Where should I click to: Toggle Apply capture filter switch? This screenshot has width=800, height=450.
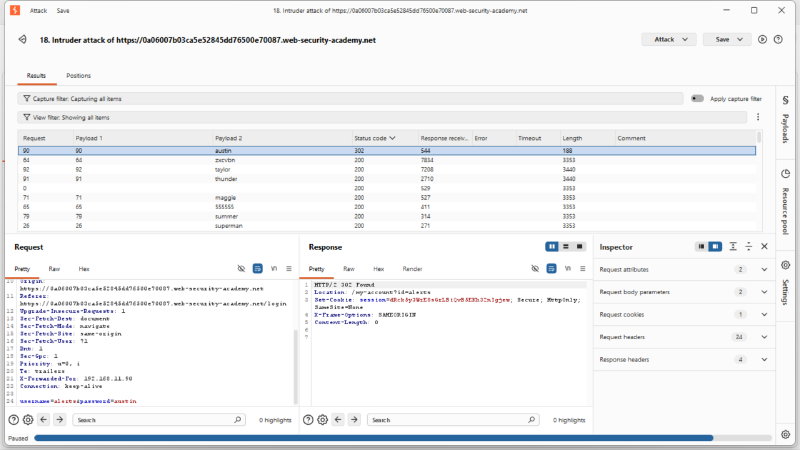tap(697, 98)
